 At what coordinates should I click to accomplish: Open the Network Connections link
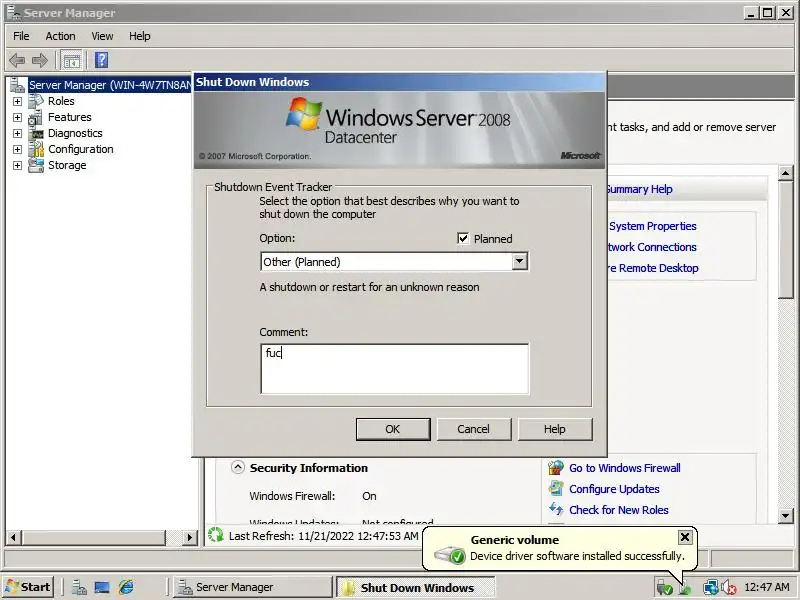(652, 247)
